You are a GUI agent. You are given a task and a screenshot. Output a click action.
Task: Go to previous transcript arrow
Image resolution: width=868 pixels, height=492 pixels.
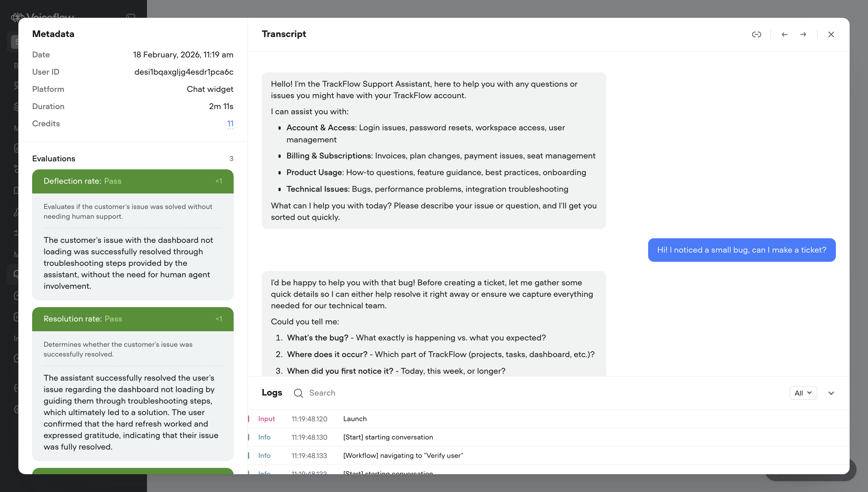pyautogui.click(x=784, y=34)
